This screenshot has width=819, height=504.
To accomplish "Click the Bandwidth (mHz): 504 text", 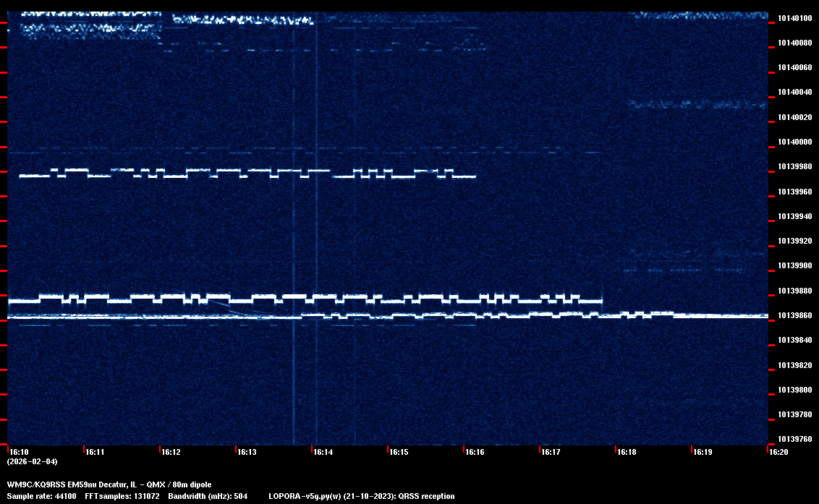I will click(x=208, y=496).
